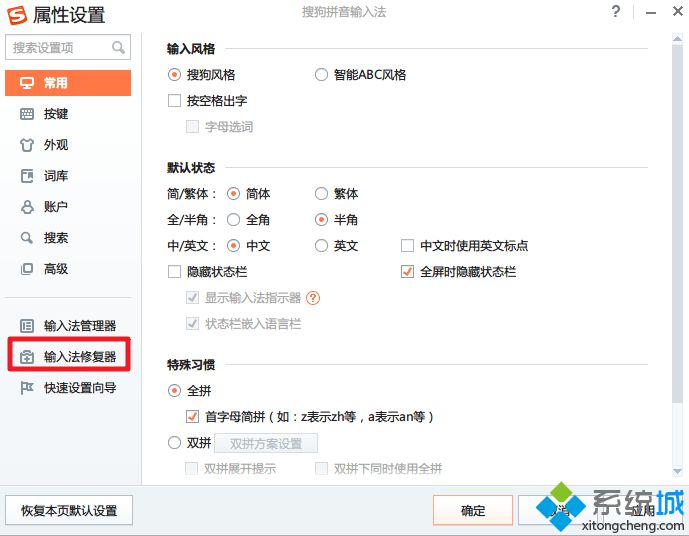Image resolution: width=689 pixels, height=536 pixels.
Task: Click the keyboard icon beside 按键
Action: (27, 114)
